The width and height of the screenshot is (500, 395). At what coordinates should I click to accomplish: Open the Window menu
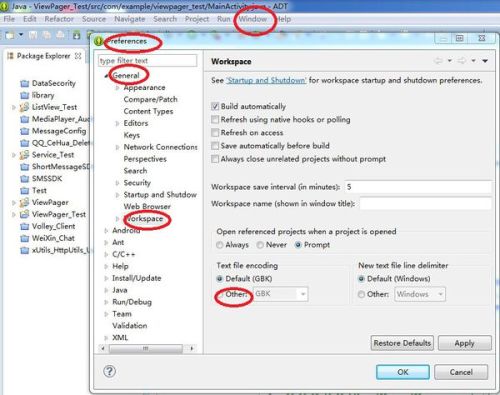click(252, 19)
